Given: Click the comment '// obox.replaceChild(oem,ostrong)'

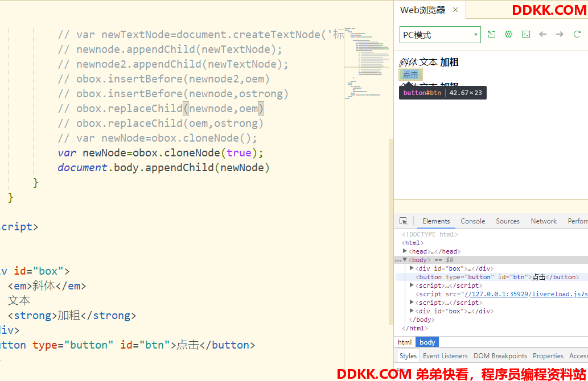Looking at the screenshot, I should pyautogui.click(x=161, y=123).
